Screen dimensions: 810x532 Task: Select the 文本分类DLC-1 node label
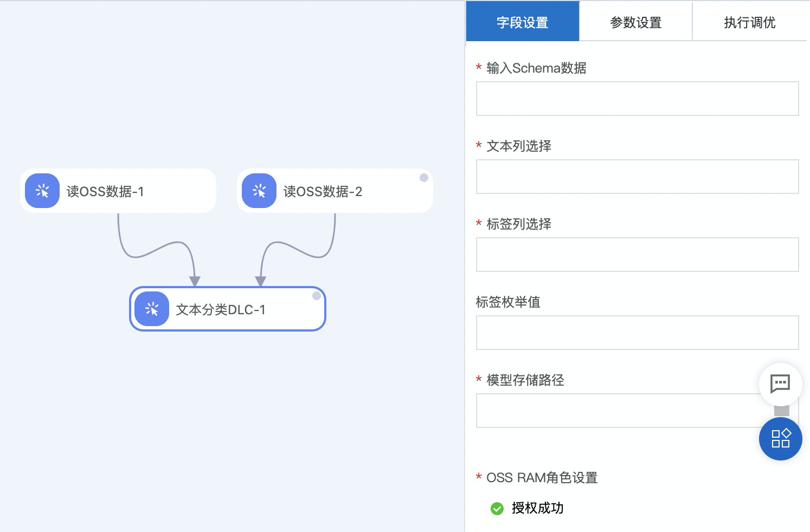pos(221,309)
